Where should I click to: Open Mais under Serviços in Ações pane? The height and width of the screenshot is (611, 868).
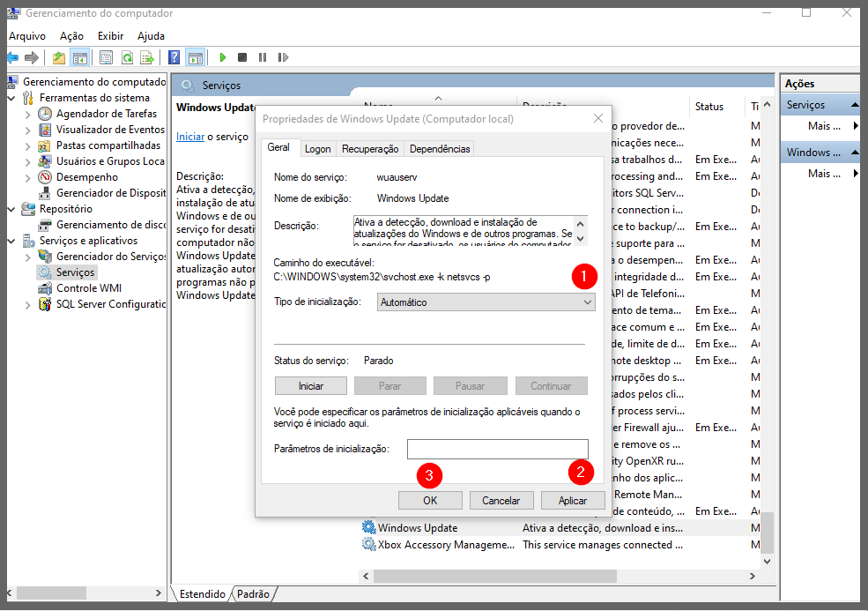[824, 126]
